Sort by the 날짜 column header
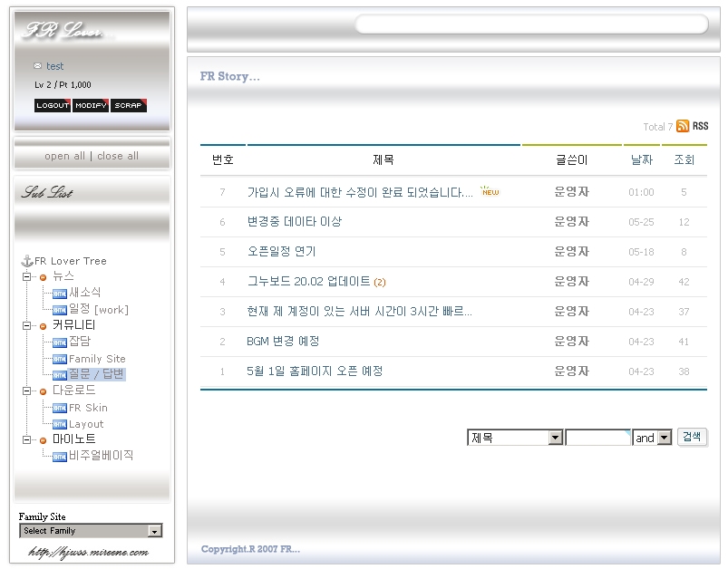This screenshot has width=728, height=569. point(642,160)
